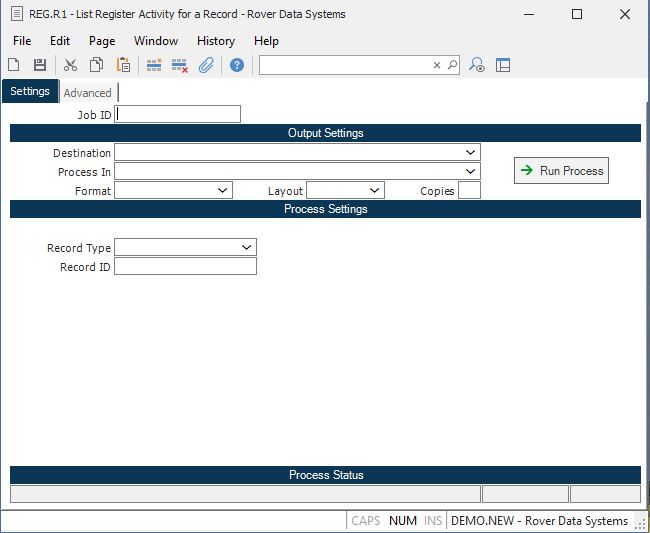The height and width of the screenshot is (533, 650).
Task: Click the insert row icon
Action: [x=154, y=65]
